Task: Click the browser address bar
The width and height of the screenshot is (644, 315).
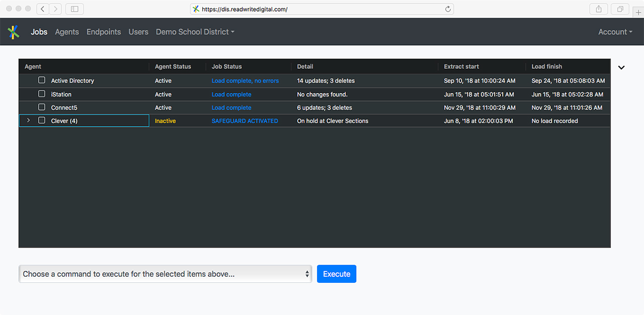Action: point(322,9)
